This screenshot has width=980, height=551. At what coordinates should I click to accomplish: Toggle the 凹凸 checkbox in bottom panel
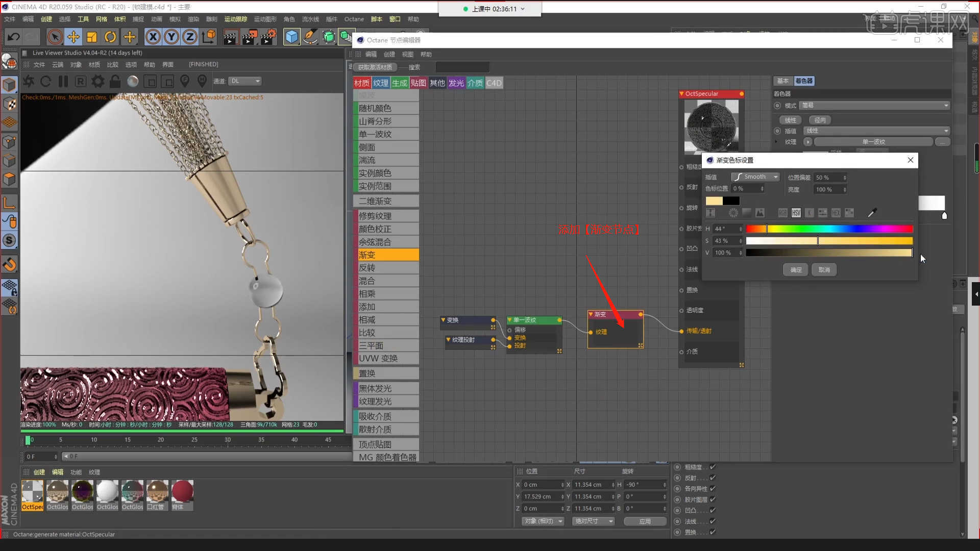pyautogui.click(x=713, y=510)
